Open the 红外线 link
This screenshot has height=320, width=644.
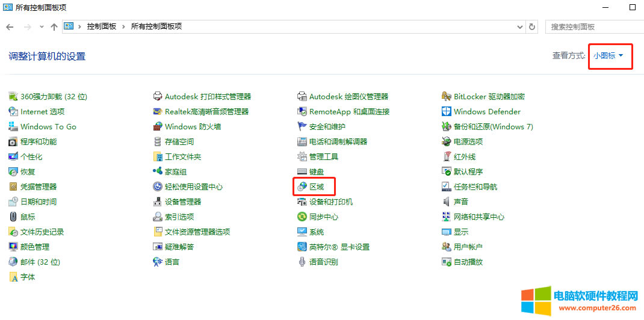(x=465, y=157)
